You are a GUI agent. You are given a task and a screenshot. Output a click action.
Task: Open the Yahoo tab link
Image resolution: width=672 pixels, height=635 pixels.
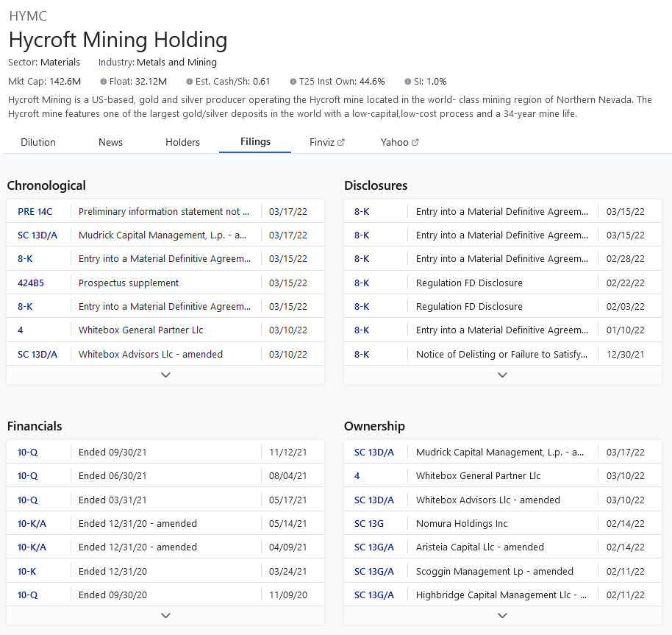tap(399, 142)
